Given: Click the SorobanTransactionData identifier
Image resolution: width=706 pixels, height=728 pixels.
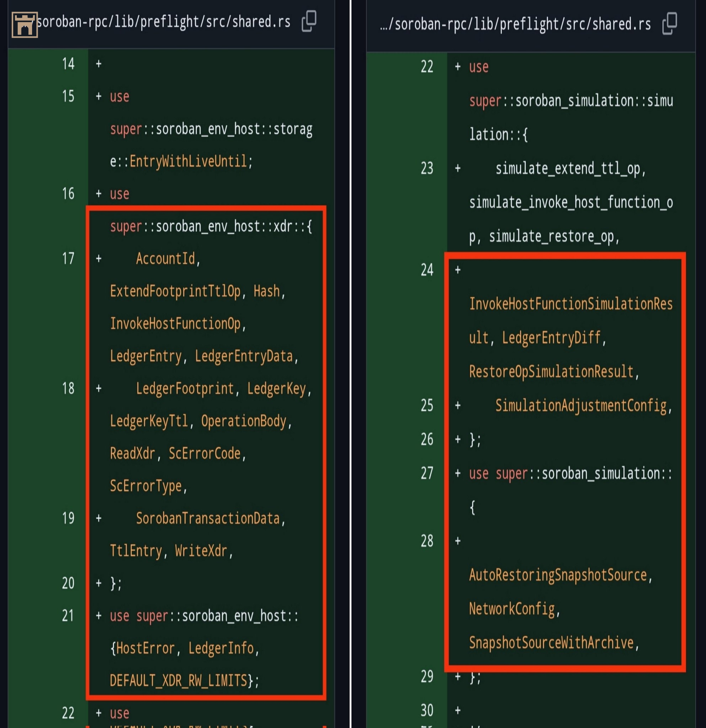Looking at the screenshot, I should coord(208,519).
